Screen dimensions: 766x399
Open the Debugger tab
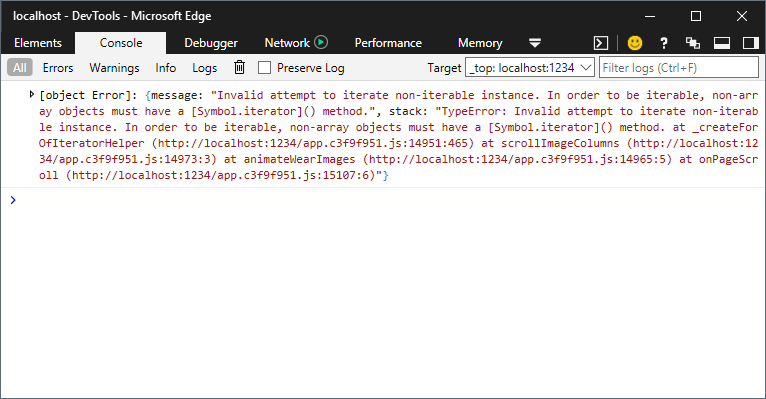point(211,43)
